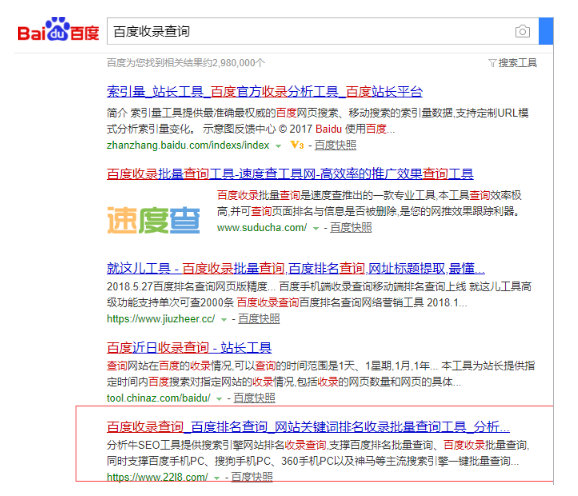
Task: Expand dropdown arrow beside zhanzhang.baidu.com URL
Action: [x=278, y=146]
